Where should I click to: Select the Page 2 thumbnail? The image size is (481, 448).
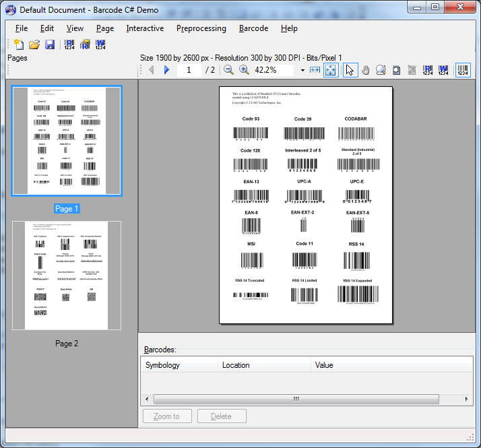[x=67, y=276]
